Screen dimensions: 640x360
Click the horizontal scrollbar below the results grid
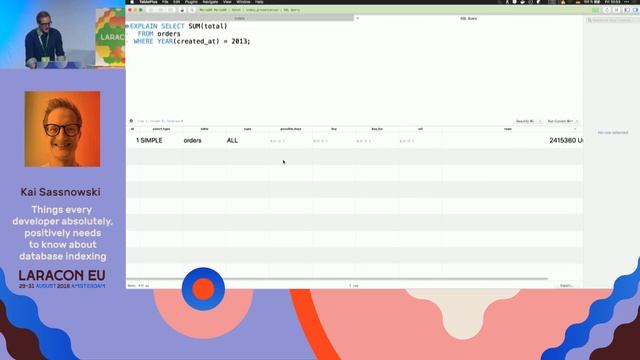coord(337,279)
